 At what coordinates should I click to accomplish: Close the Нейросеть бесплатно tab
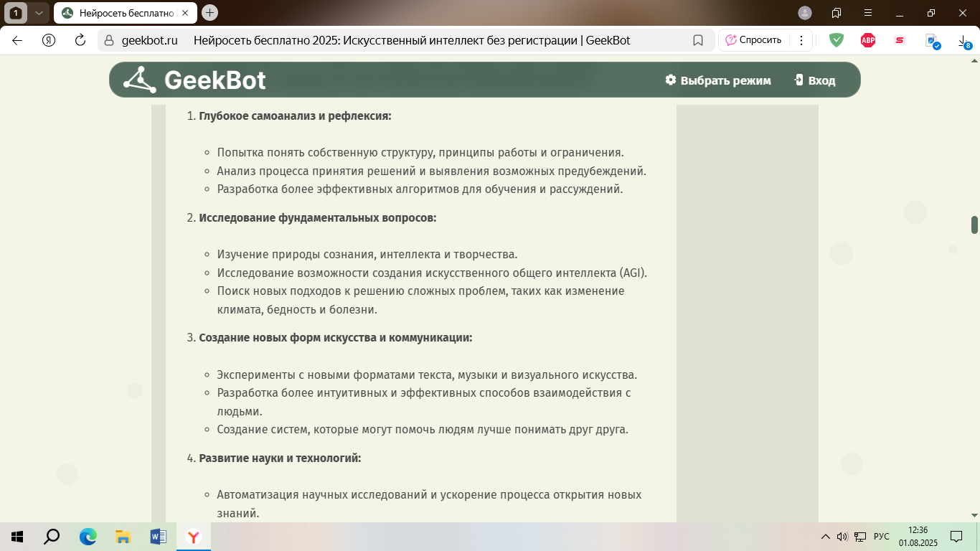185,13
